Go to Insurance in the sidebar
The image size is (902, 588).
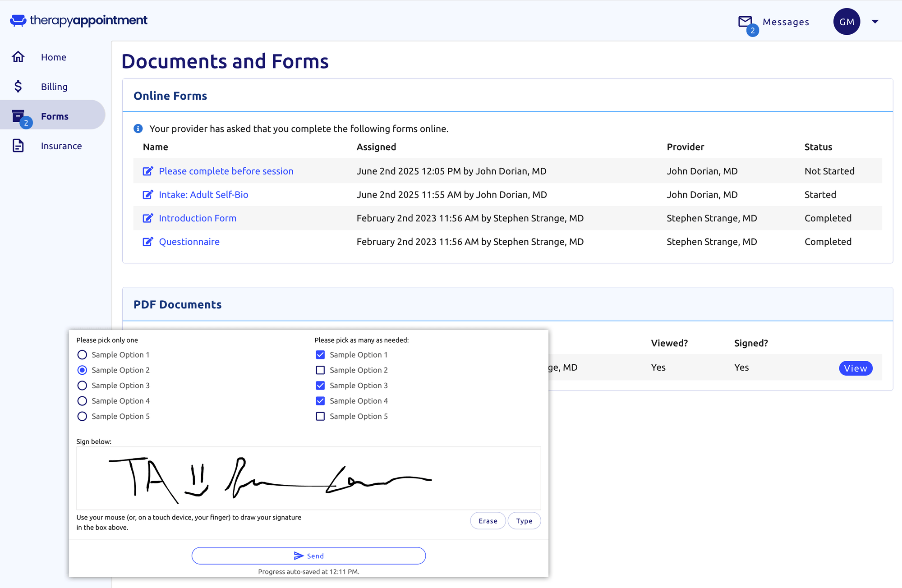click(61, 146)
